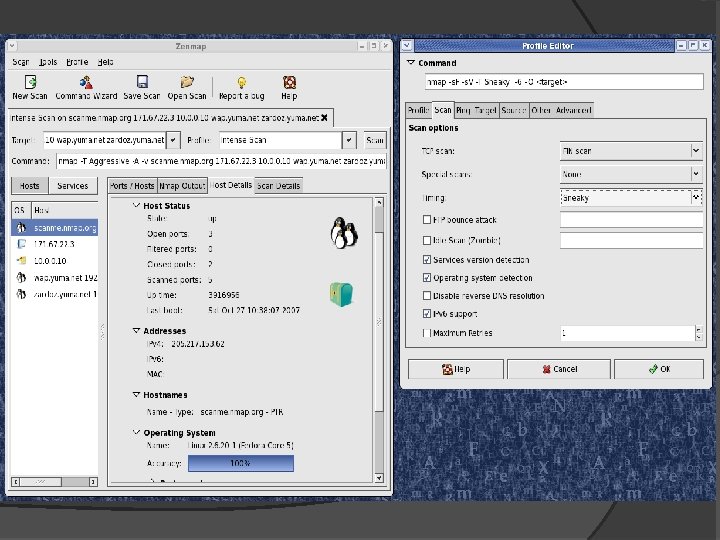Click the hosts list horizontal scrollbar
This screenshot has height=540, width=720.
tap(54, 482)
